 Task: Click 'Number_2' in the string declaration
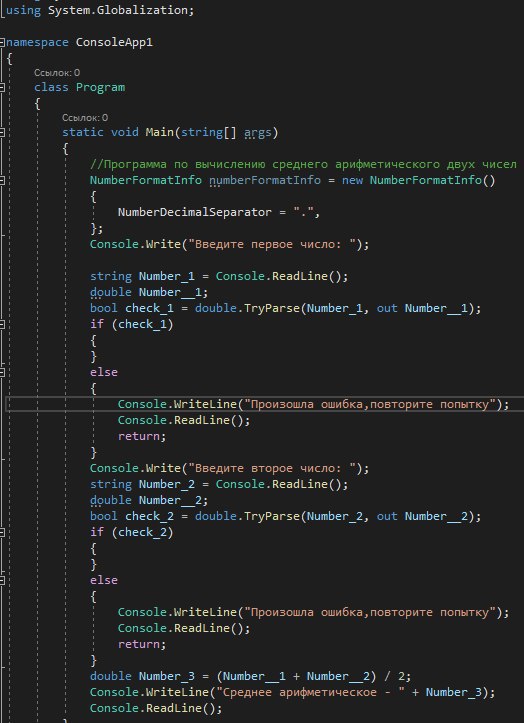click(x=167, y=484)
